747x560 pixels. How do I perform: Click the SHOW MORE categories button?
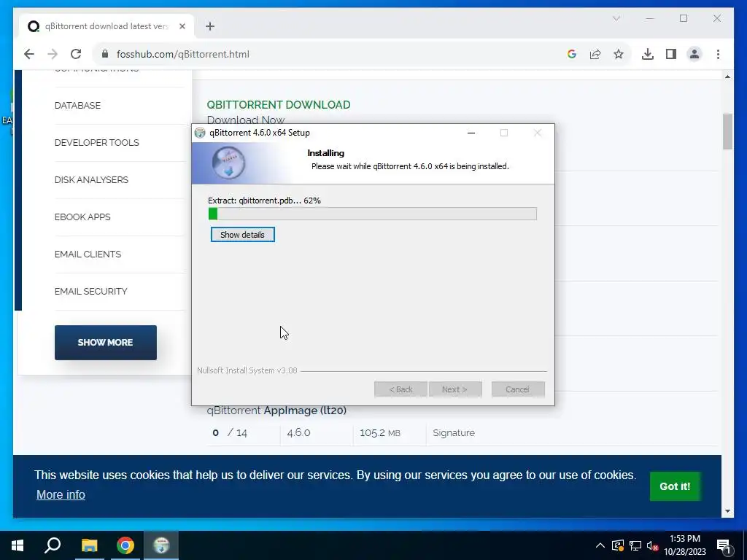[x=105, y=343]
